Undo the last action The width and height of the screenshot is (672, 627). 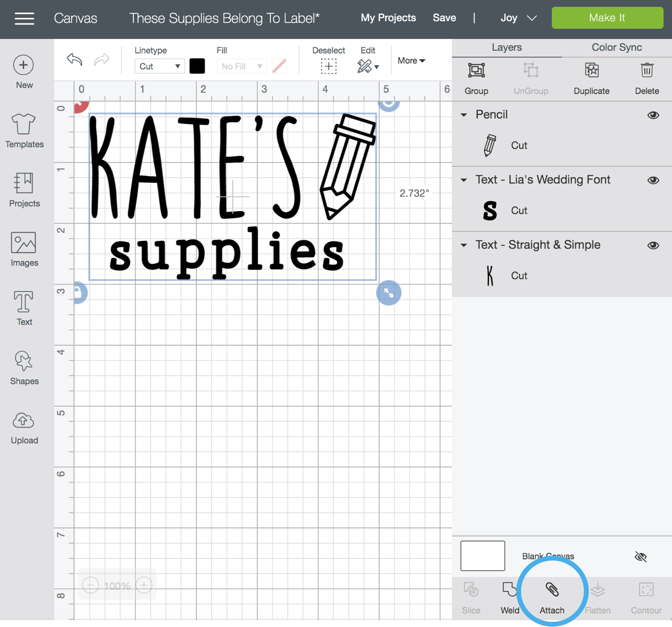74,59
